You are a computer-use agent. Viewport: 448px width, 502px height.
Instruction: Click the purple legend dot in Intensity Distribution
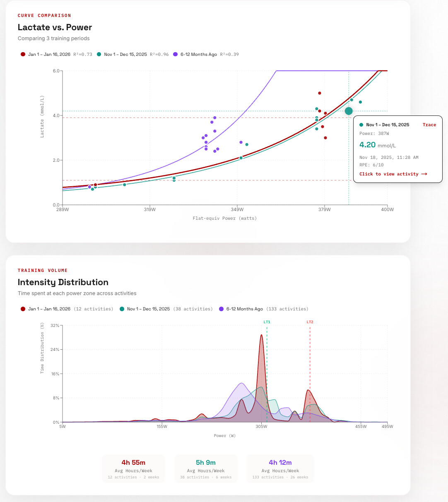pos(222,309)
